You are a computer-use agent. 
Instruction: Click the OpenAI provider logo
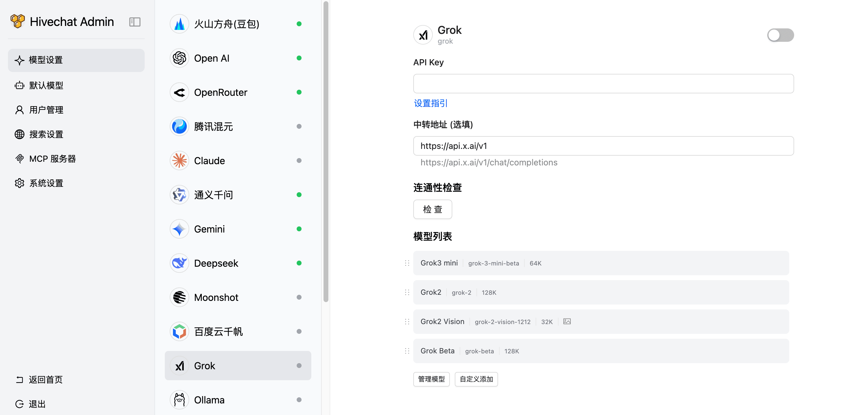coord(179,58)
